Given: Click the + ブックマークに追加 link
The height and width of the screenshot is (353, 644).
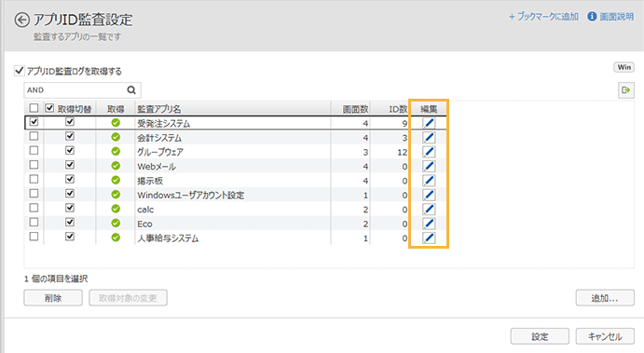Looking at the screenshot, I should coord(543,17).
